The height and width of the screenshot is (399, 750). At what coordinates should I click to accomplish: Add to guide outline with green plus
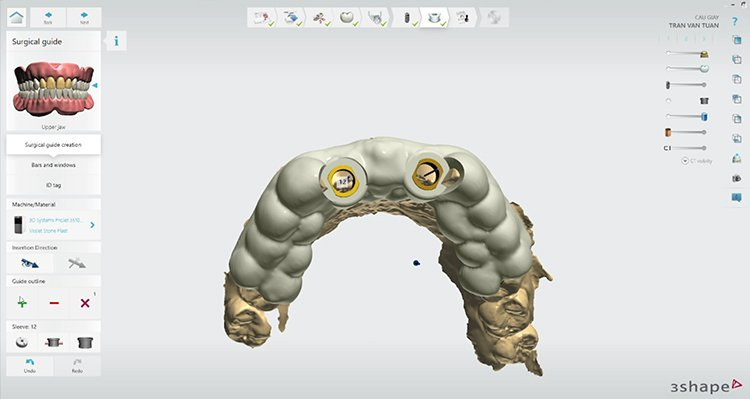click(x=22, y=302)
